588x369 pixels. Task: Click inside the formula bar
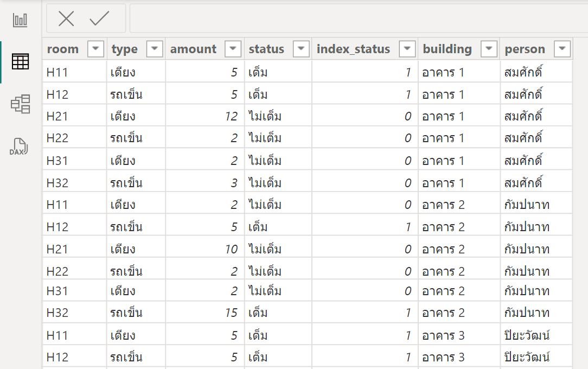click(358, 19)
